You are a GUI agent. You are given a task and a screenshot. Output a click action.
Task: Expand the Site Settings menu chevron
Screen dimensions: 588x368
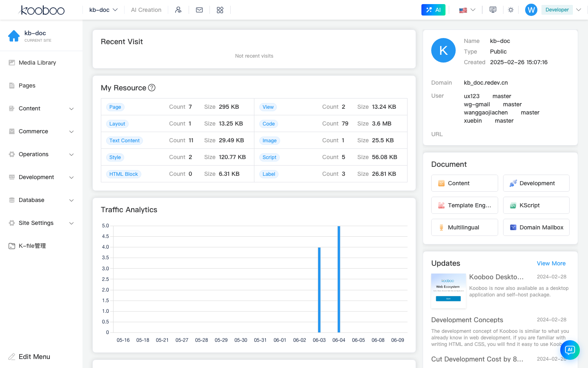coord(71,223)
